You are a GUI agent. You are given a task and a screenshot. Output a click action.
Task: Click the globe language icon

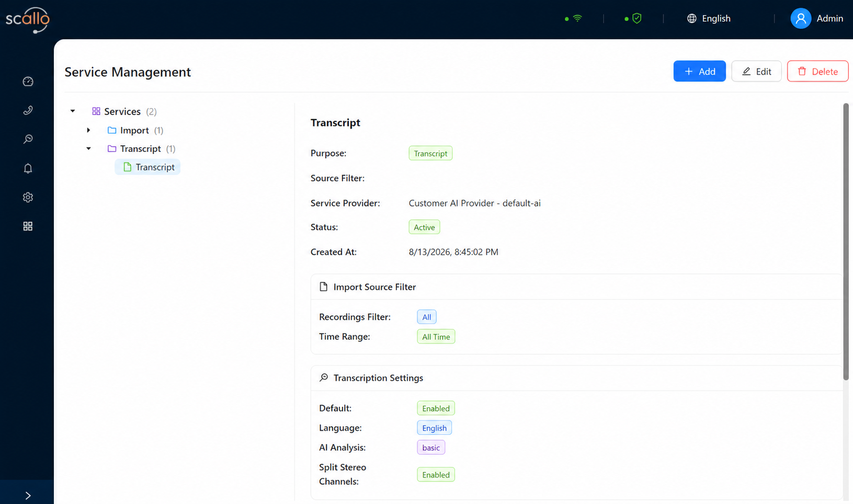coord(691,18)
